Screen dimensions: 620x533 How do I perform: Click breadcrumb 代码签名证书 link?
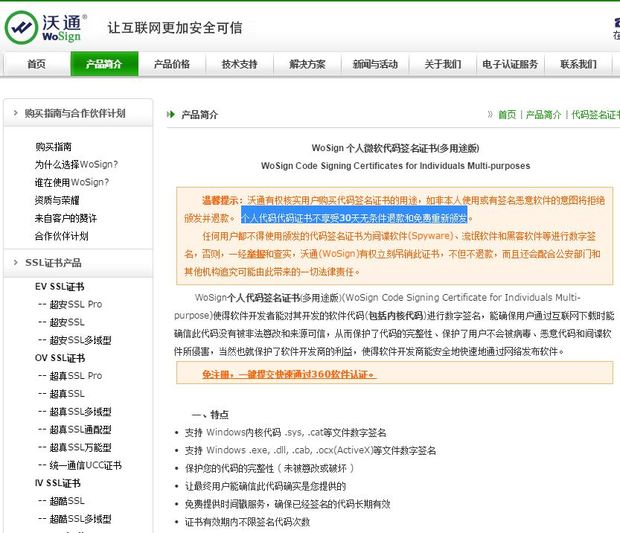pos(595,115)
